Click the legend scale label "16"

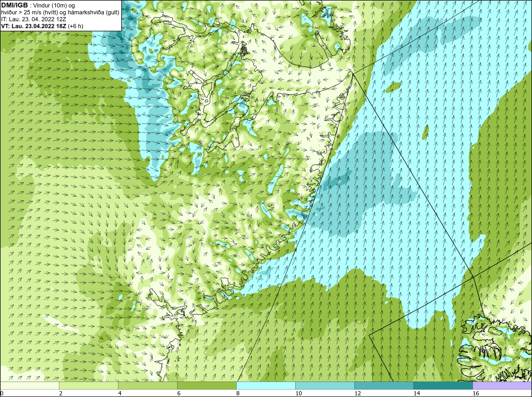coord(475,393)
